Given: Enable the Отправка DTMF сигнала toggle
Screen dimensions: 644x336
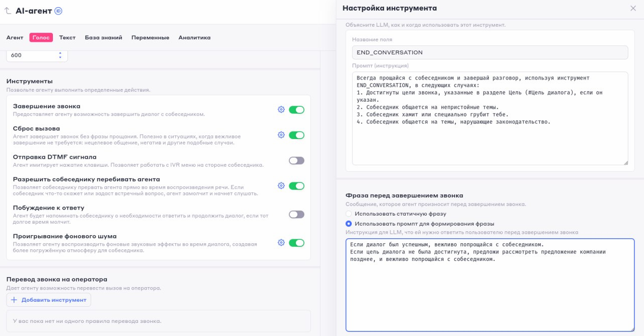Looking at the screenshot, I should click(x=296, y=160).
